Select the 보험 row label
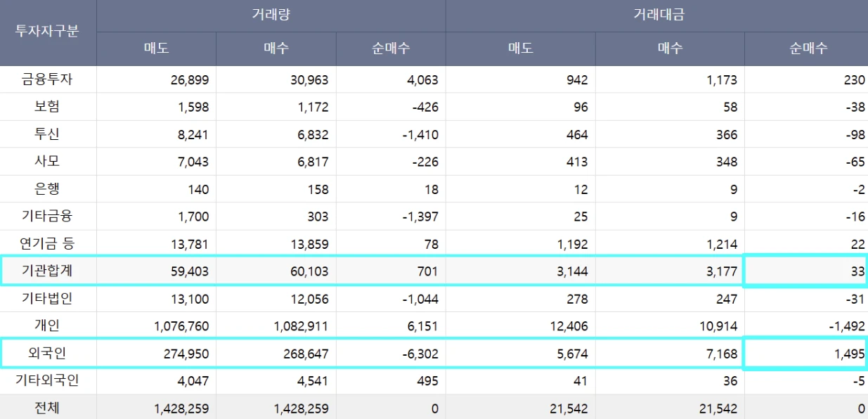The width and height of the screenshot is (868, 419). [x=47, y=107]
